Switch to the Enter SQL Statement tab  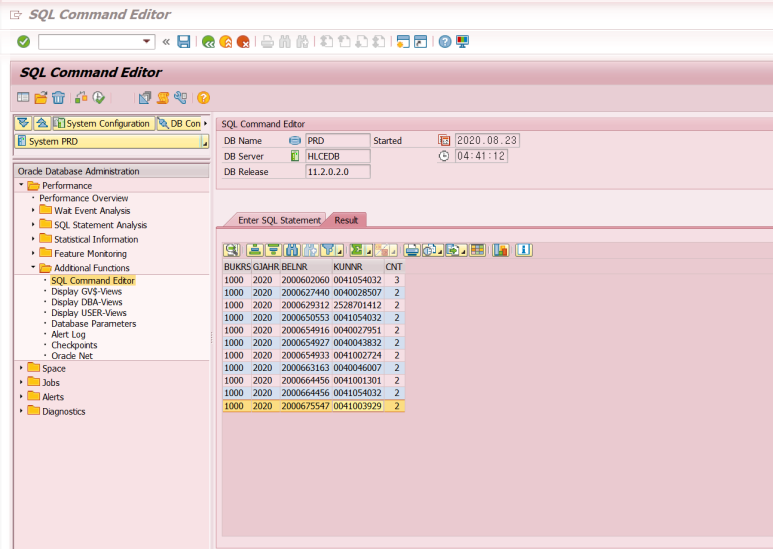(278, 220)
